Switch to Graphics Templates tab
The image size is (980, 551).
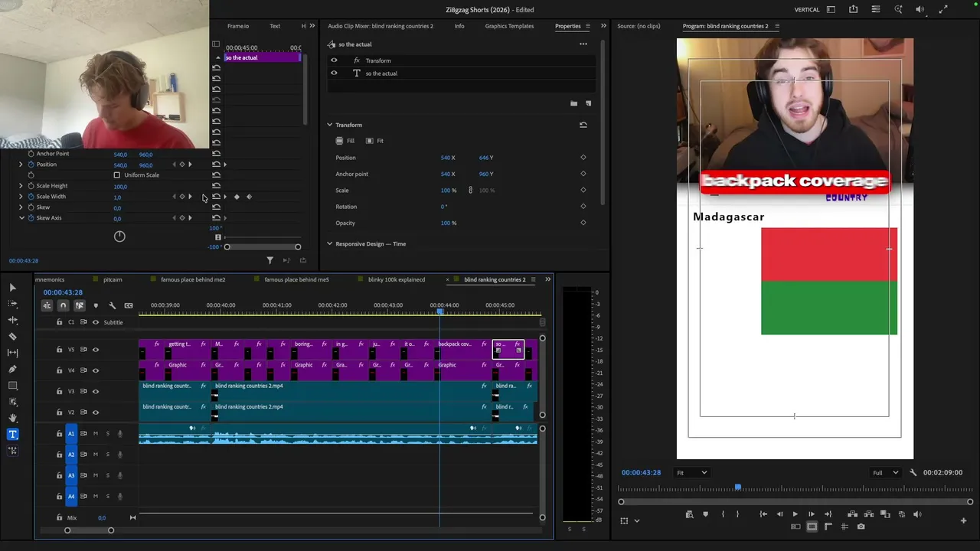coord(509,26)
